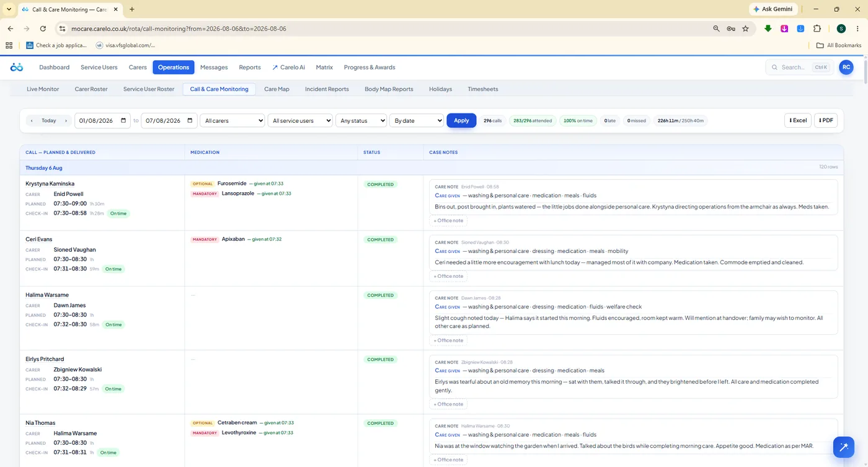Open the Extensions puzzle piece menu
This screenshot has height=467, width=868.
(x=817, y=29)
